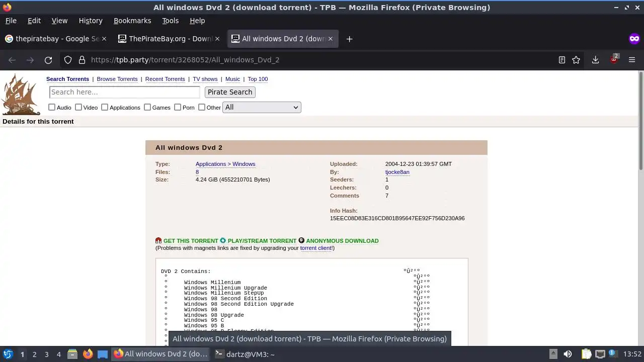Enable the Video checkbox
Screen dimensions: 644x362
tap(78, 107)
